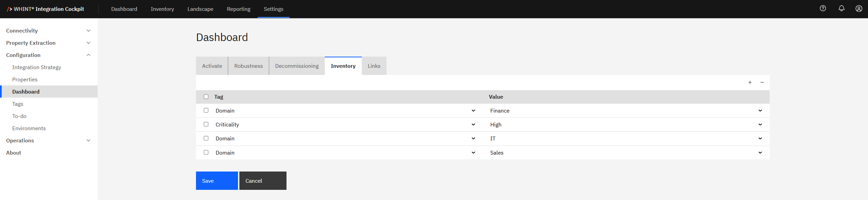Open the Criticality tag dropdown

coord(344,124)
